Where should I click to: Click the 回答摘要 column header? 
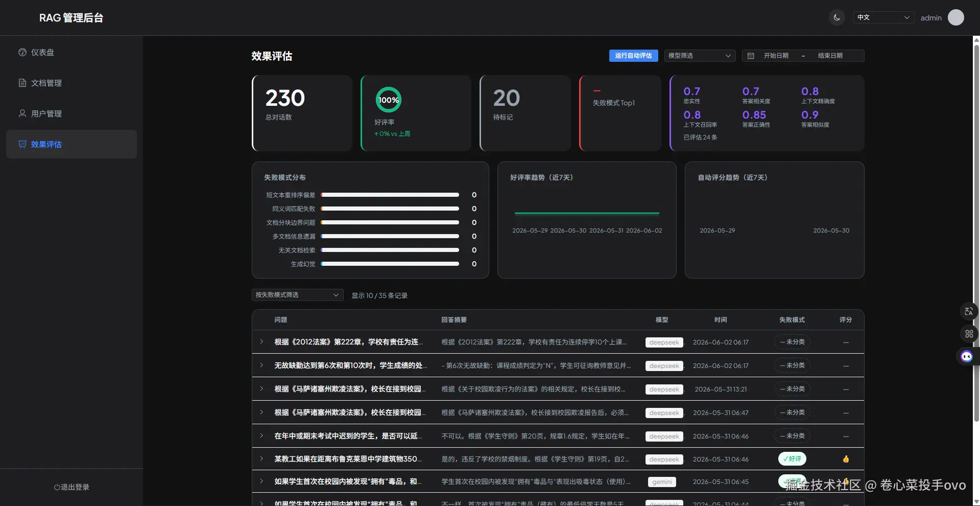(454, 320)
